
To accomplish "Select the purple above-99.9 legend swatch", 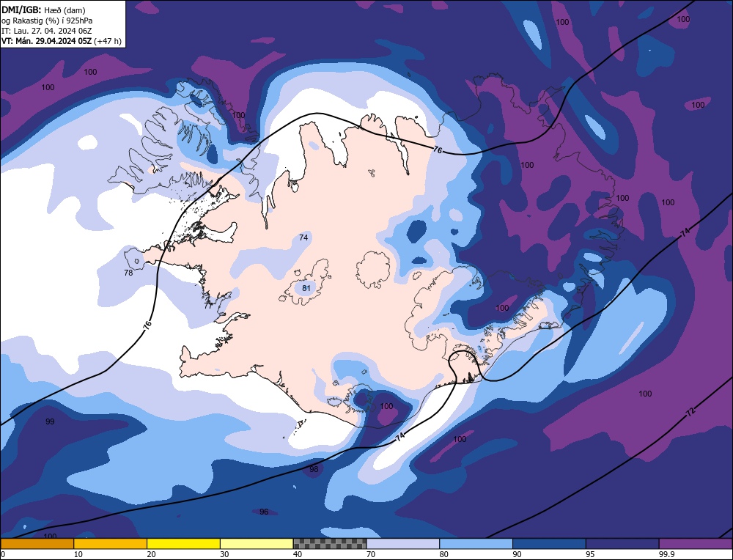I will pyautogui.click(x=696, y=544).
